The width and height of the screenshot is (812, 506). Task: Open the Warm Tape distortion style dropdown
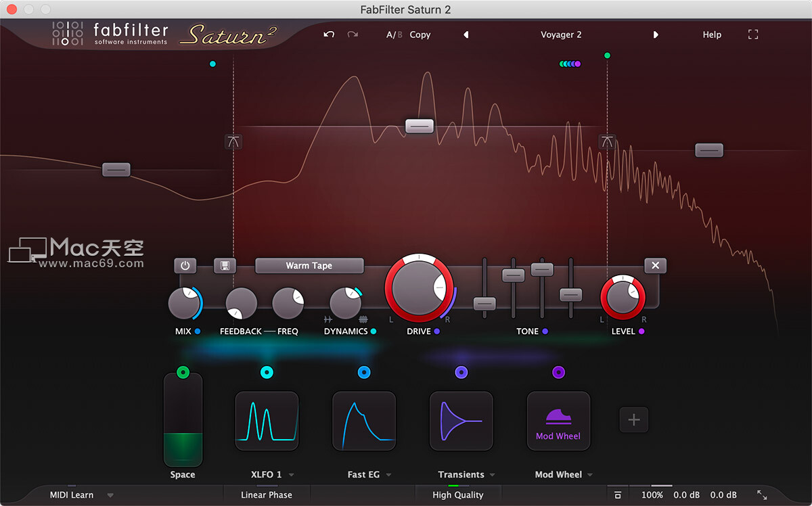(x=309, y=265)
